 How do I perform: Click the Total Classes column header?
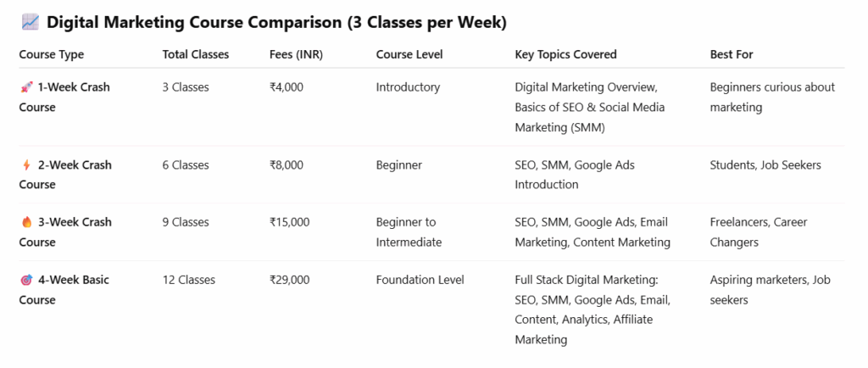(x=196, y=55)
